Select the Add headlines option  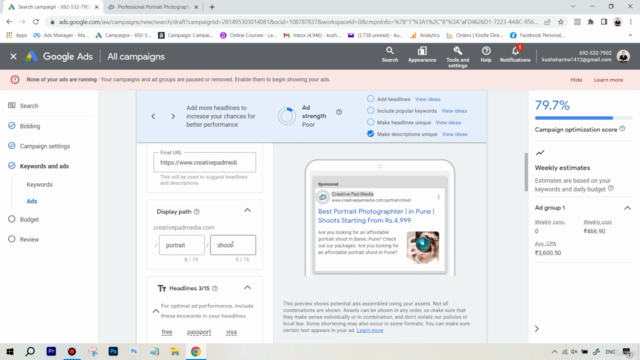point(370,99)
